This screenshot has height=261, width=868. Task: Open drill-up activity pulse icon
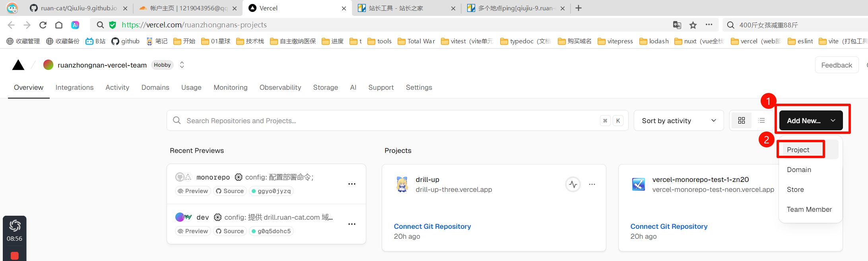tap(573, 184)
